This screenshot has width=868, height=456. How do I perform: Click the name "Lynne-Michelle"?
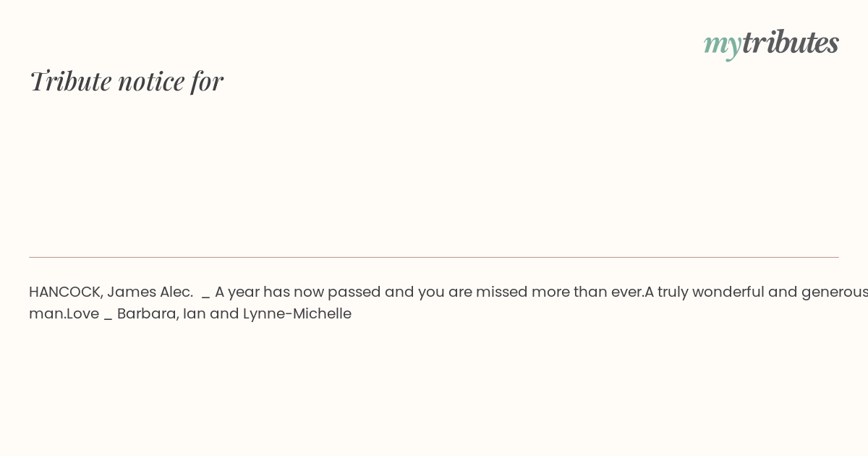[x=297, y=314]
